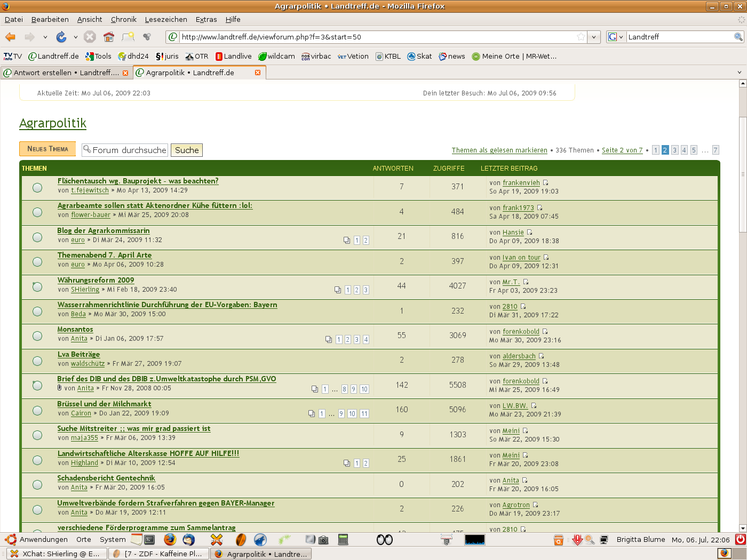The width and height of the screenshot is (747, 560).
Task: Click the Neues Thema button
Action: tap(47, 149)
